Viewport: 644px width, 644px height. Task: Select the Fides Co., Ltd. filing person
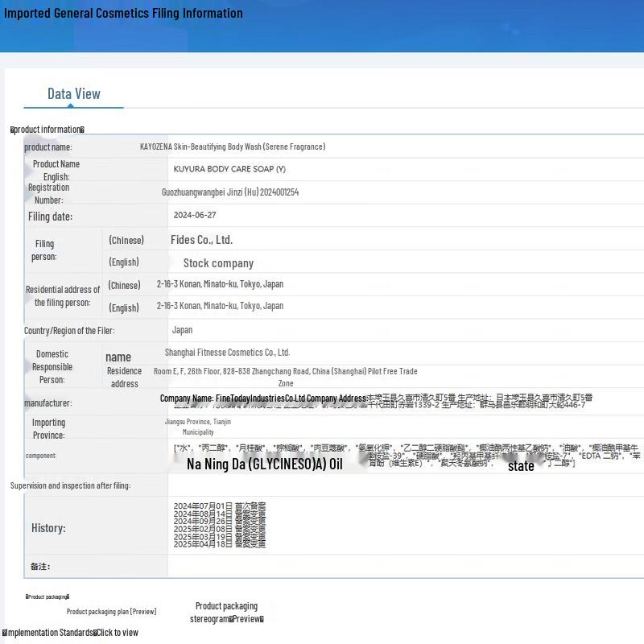(201, 240)
